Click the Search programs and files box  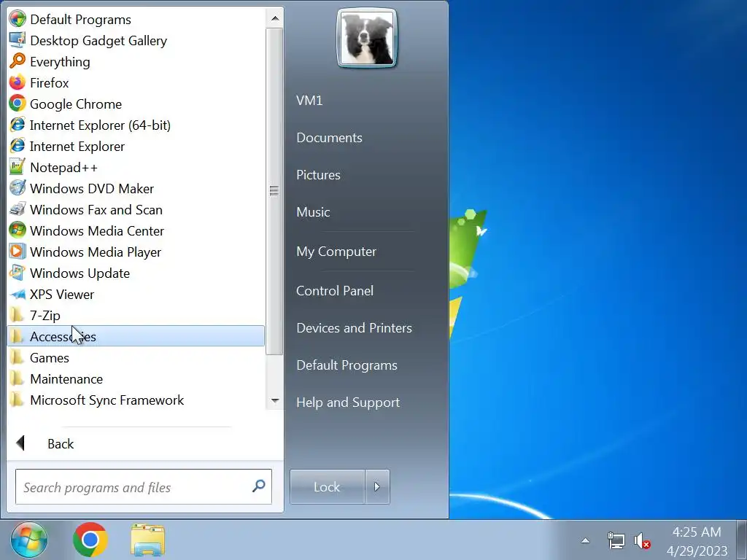(x=144, y=486)
